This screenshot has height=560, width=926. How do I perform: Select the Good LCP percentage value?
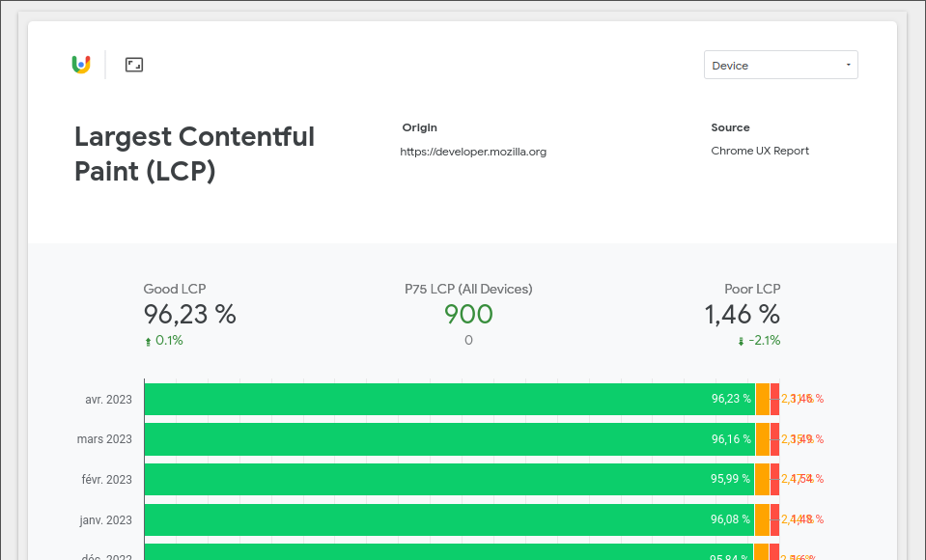pyautogui.click(x=189, y=314)
